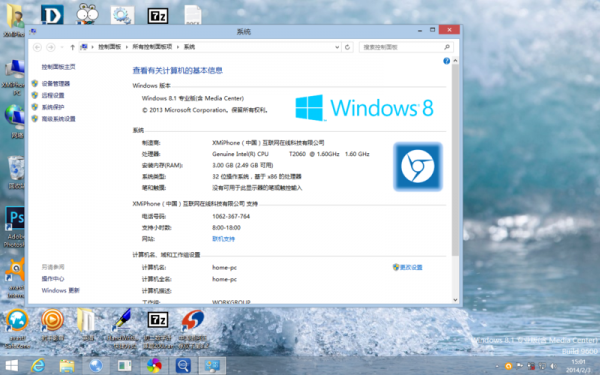The height and width of the screenshot is (375, 600).
Task: Click the green panel app taskbar icon
Action: pyautogui.click(x=125, y=366)
